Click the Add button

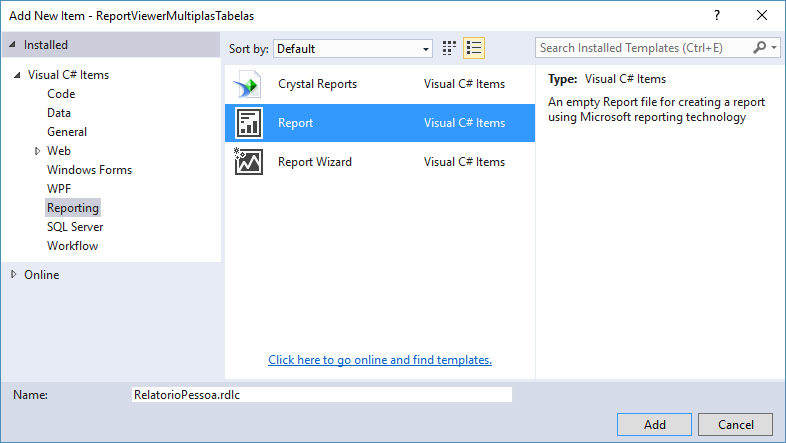654,424
